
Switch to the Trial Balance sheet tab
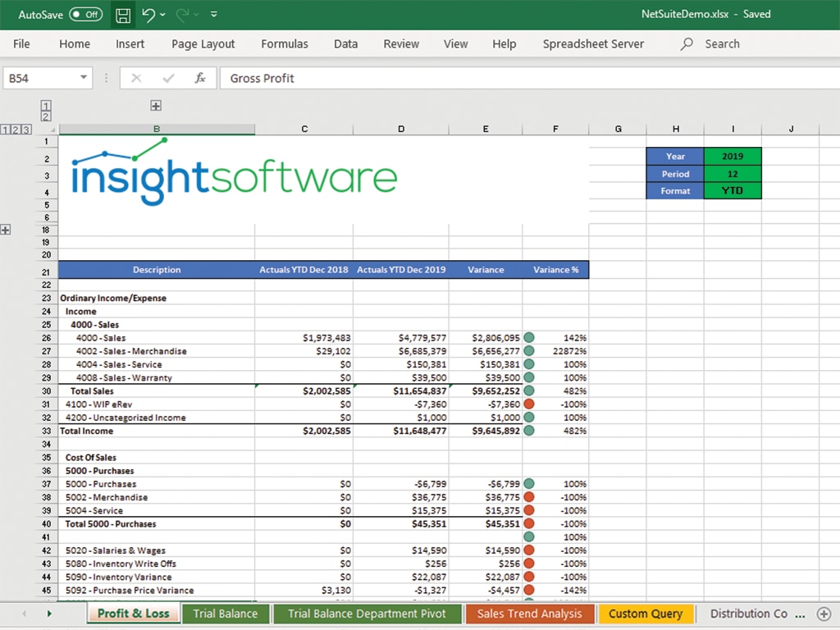(x=226, y=614)
